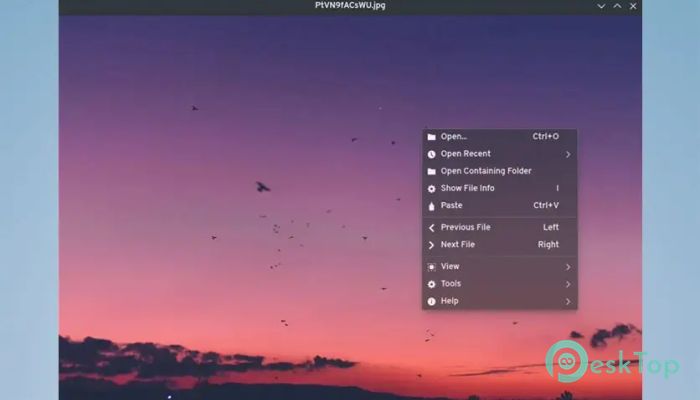The height and width of the screenshot is (400, 700).
Task: Click the Left shortcut label
Action: click(551, 227)
